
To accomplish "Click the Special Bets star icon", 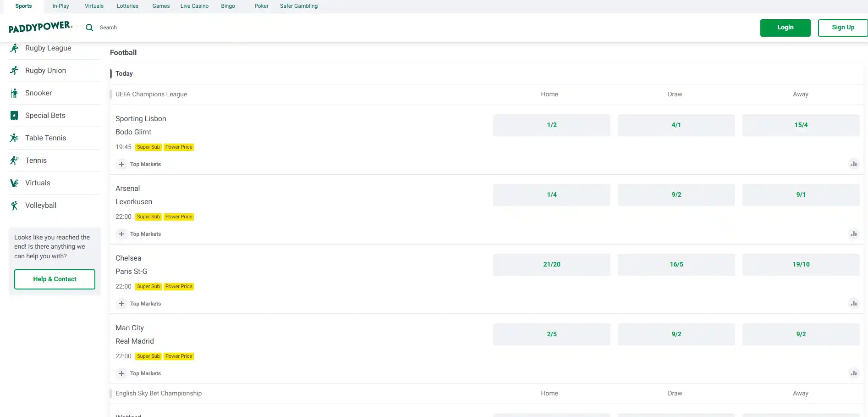I will point(14,116).
